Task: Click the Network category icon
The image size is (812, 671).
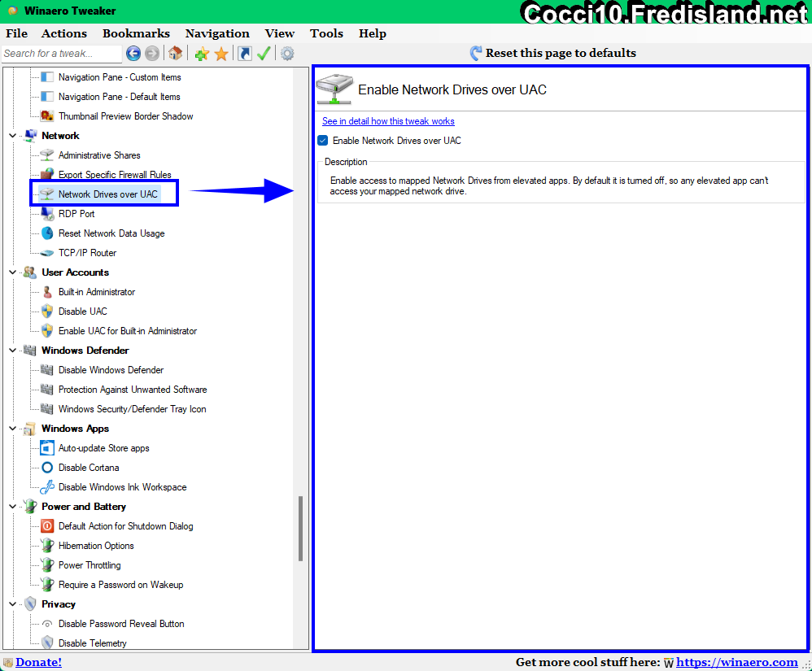Action: [31, 136]
